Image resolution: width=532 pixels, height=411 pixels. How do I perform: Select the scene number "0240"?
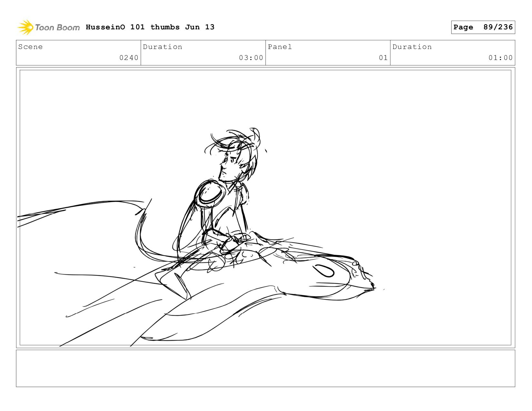pos(129,58)
